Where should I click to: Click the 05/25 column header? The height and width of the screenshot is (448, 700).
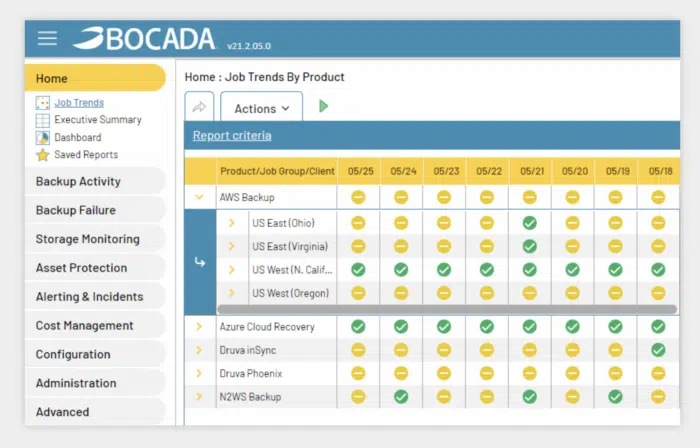(360, 171)
